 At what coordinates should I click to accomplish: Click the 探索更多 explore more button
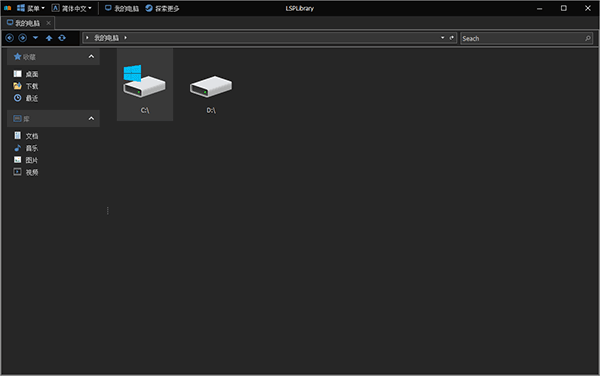[162, 8]
